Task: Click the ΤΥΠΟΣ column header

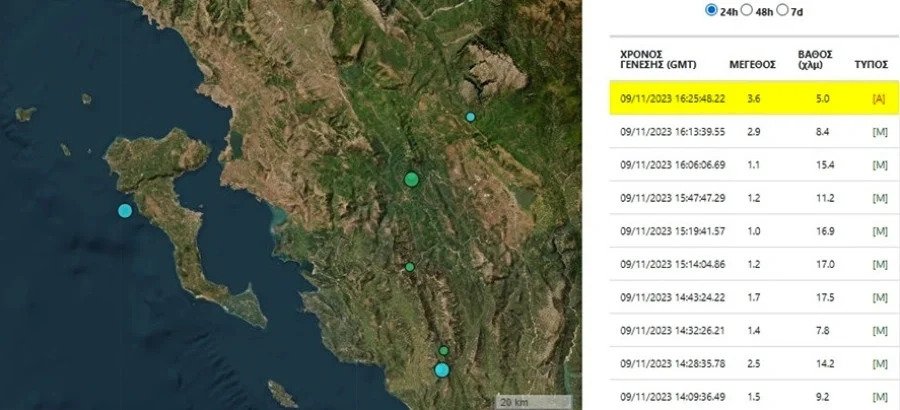Action: coord(871,62)
